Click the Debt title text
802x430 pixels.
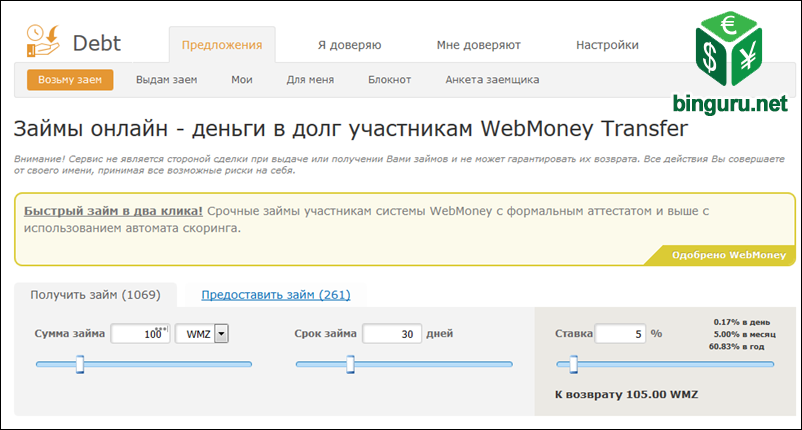tap(97, 43)
